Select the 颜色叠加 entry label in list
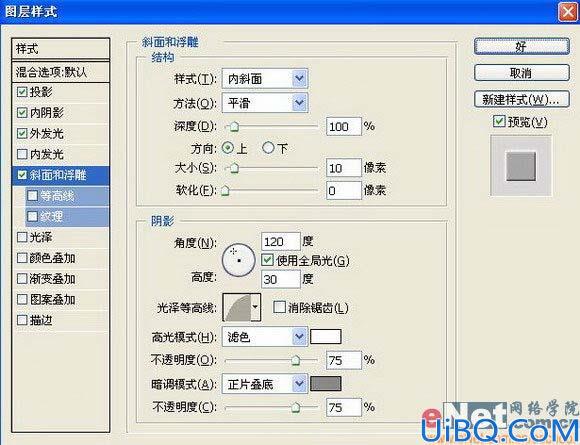 pyautogui.click(x=53, y=258)
